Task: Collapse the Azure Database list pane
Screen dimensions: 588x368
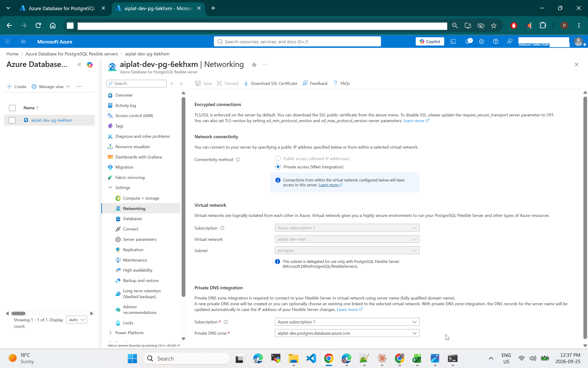Action: click(x=79, y=64)
